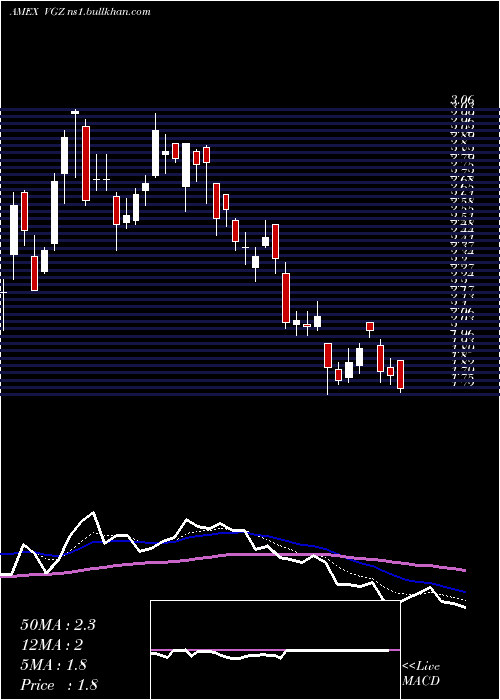Viewport: 500px width, 700px height.
Task: Click the 3.06 top price axis label
Action: point(462,100)
